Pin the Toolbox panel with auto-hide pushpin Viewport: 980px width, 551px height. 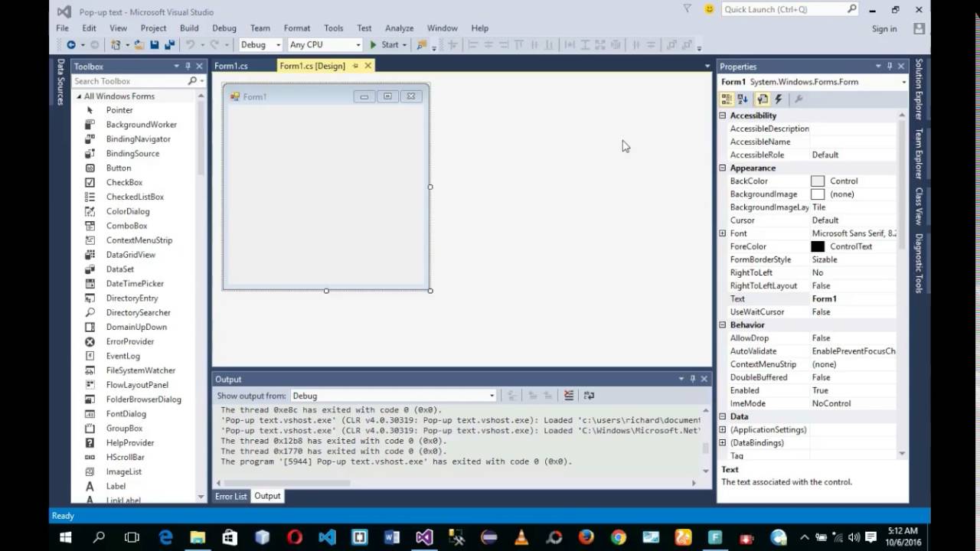pyautogui.click(x=188, y=67)
